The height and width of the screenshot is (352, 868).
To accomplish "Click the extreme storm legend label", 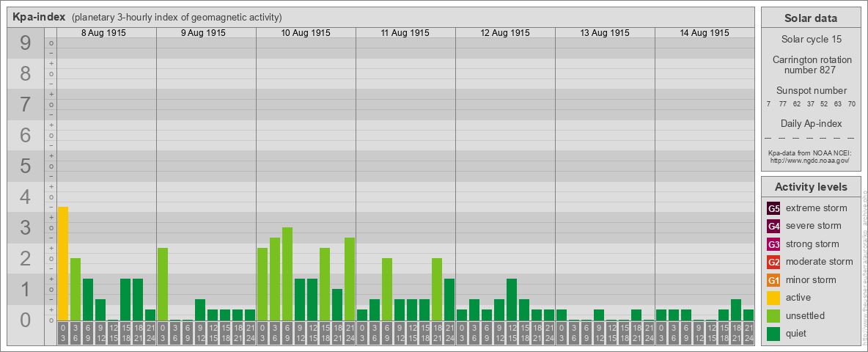I will click(817, 208).
